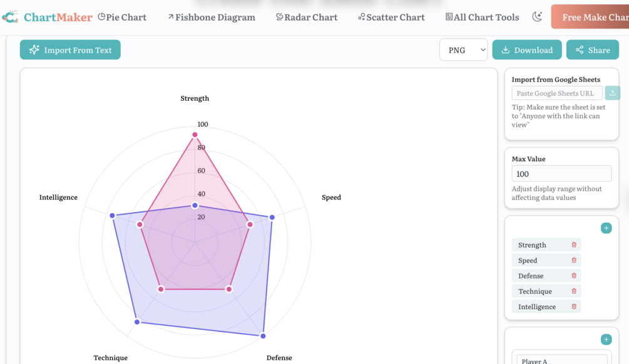This screenshot has height=364, width=629.
Task: Click the Paste Google Sheets URL field
Action: point(557,93)
